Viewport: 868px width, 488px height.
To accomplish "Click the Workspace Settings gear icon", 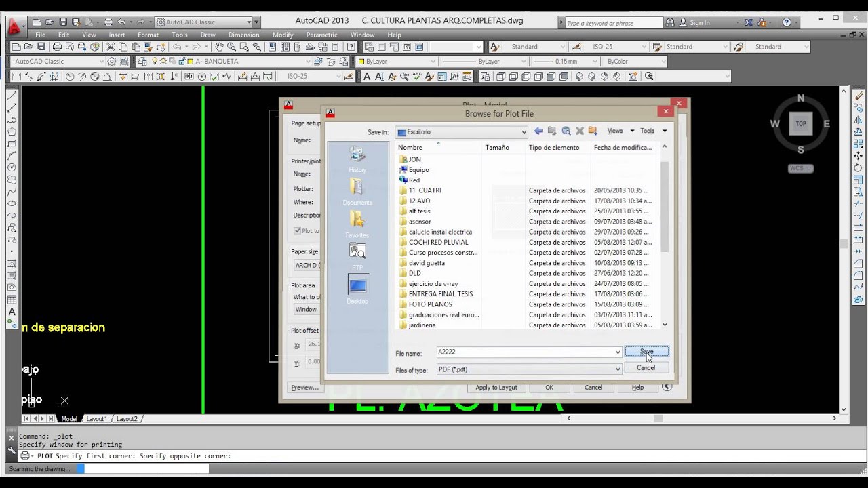I will click(x=111, y=61).
